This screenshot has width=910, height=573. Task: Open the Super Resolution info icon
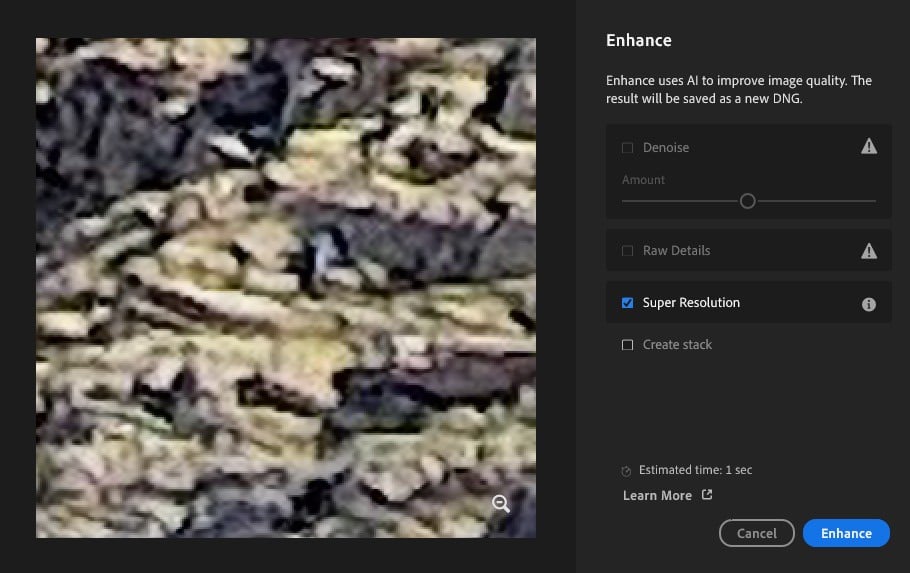click(869, 304)
